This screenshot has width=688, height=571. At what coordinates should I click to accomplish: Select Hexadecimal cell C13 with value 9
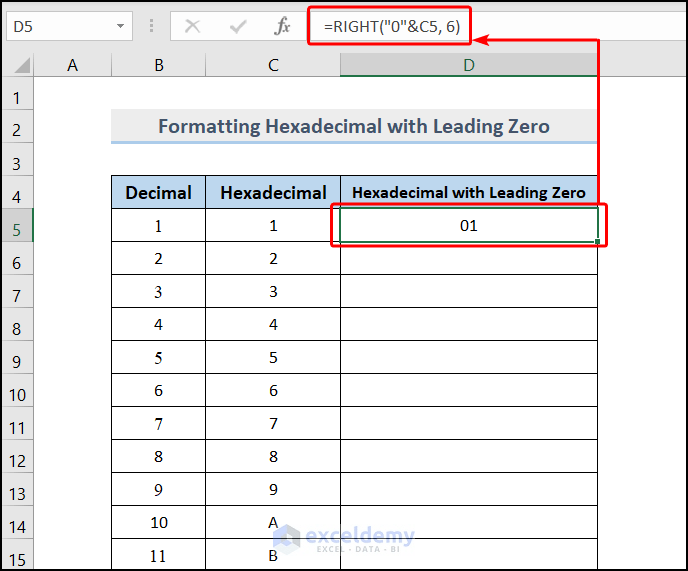coord(273,489)
